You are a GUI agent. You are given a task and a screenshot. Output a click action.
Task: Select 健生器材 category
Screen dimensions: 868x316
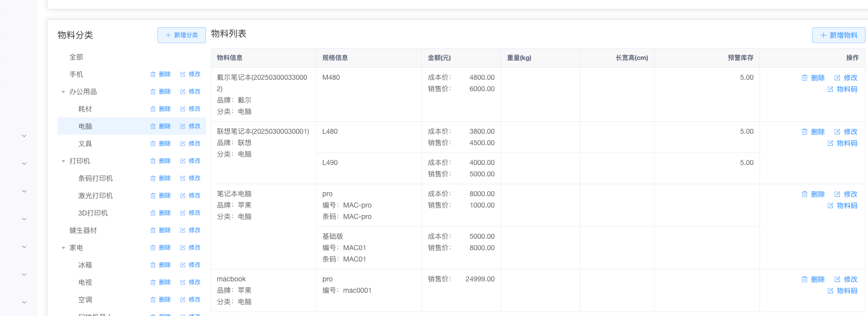click(x=83, y=230)
